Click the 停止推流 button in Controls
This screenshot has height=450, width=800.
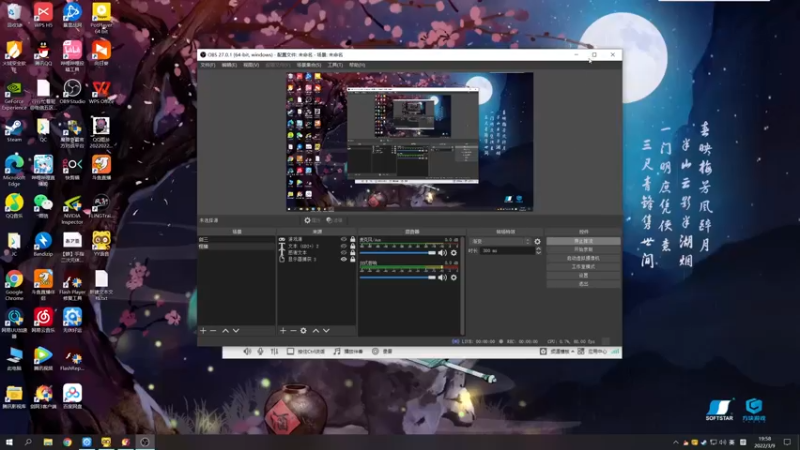[583, 241]
